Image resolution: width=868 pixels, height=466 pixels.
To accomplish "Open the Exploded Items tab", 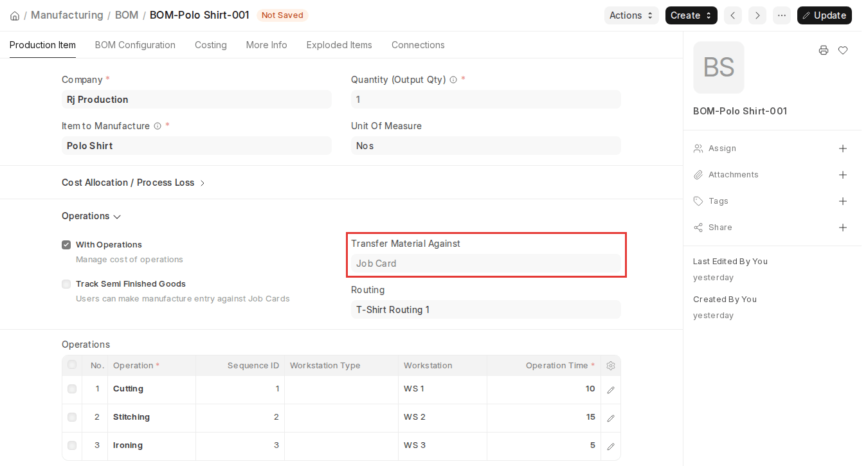I will (x=339, y=45).
